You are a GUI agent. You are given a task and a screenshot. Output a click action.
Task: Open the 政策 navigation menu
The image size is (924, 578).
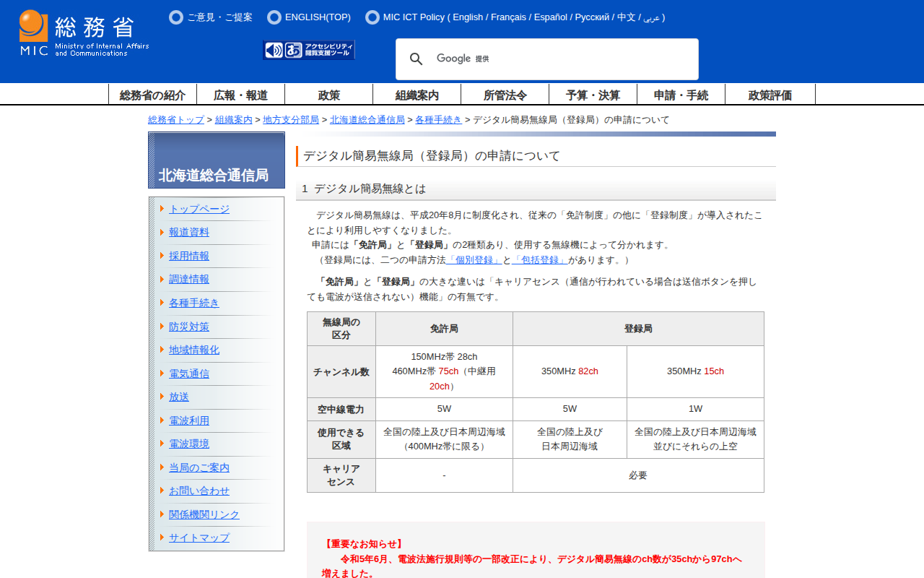[x=328, y=95]
